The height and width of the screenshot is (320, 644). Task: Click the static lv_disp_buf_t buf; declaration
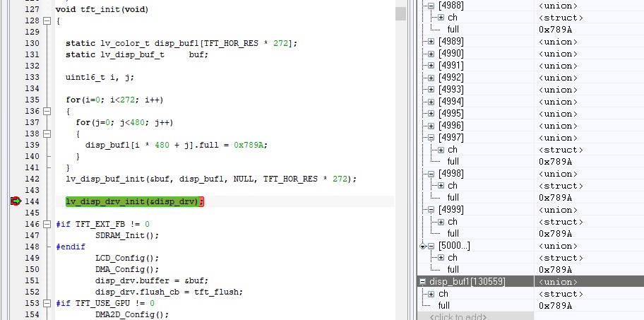click(x=137, y=54)
